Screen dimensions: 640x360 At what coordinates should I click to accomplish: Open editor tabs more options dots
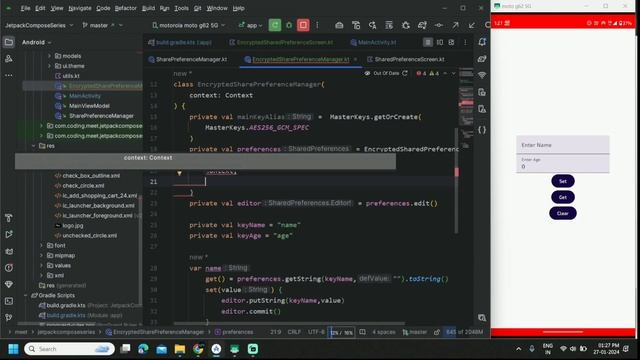coord(465,42)
